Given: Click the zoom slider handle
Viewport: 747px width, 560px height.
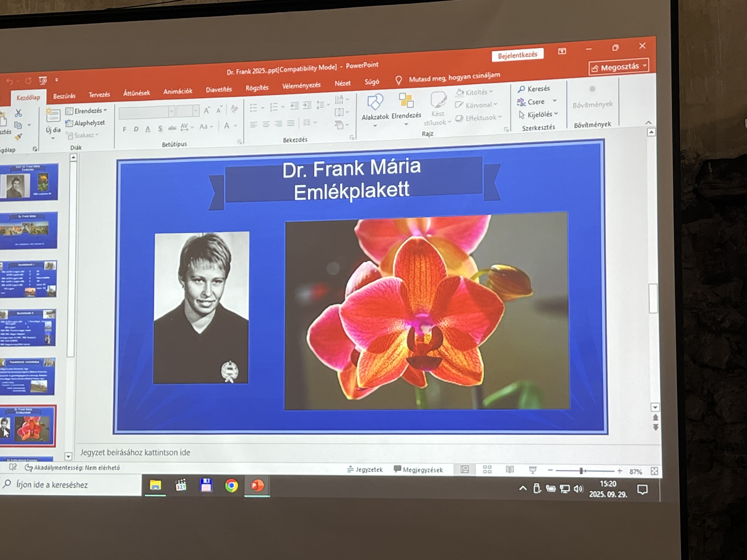Looking at the screenshot, I should (x=581, y=471).
